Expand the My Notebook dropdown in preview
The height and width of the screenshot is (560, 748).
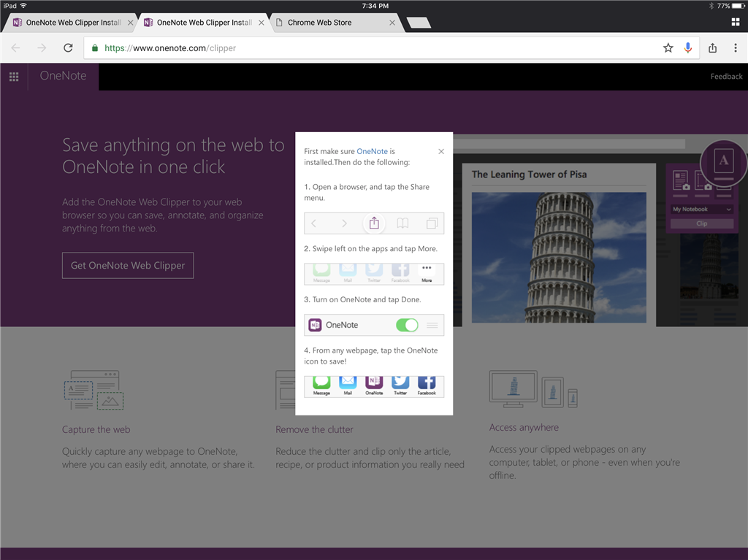tap(702, 209)
